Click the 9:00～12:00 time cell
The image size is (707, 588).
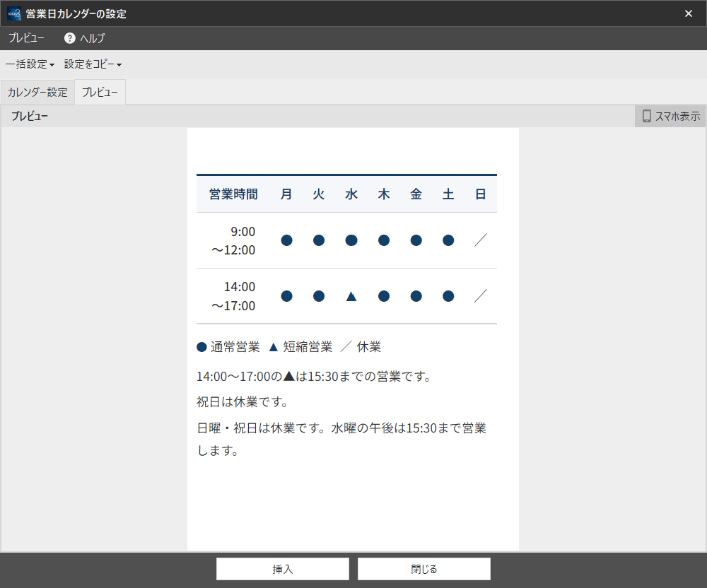coord(233,240)
